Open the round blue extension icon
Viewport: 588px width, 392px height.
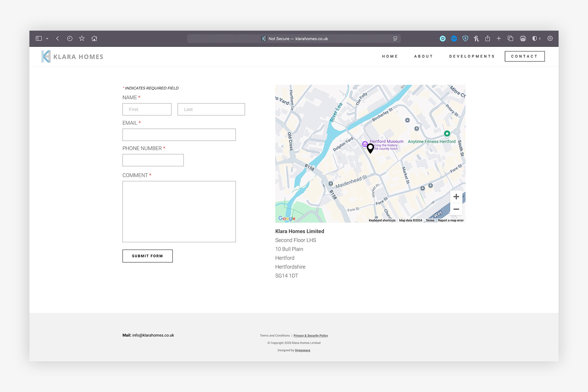[454, 39]
